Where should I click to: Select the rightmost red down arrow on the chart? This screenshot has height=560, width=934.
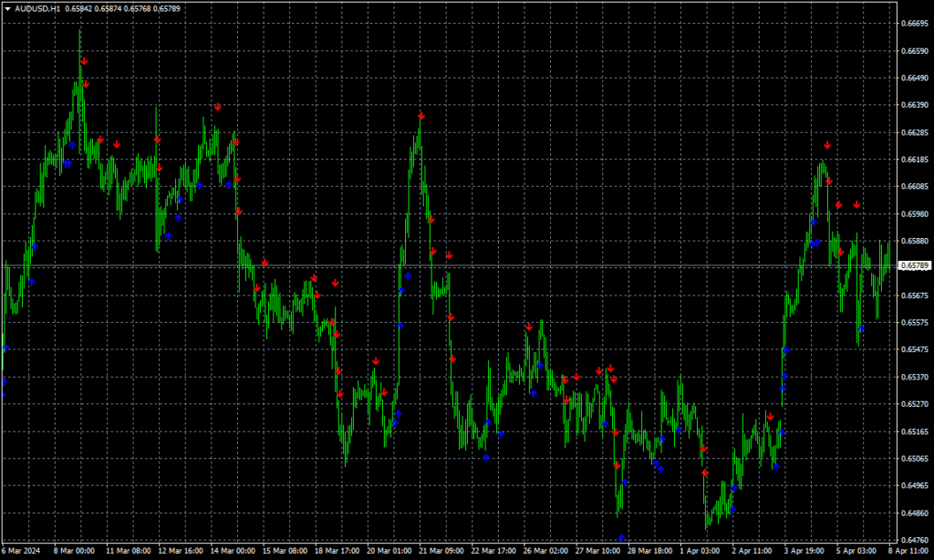(856, 205)
